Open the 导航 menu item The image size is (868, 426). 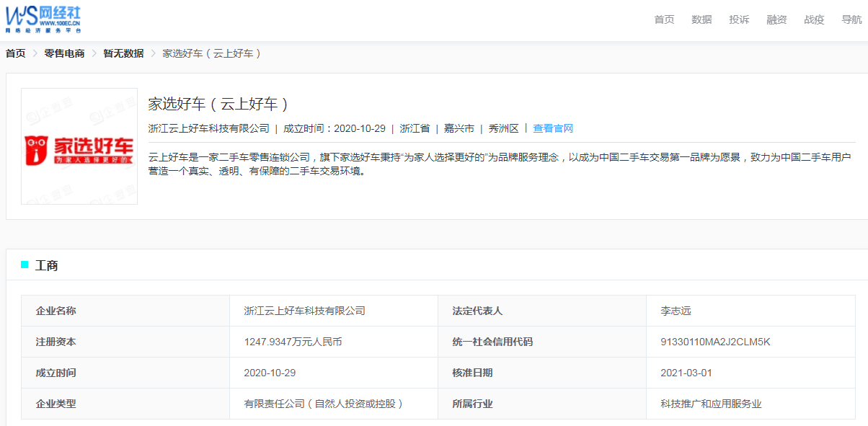pos(851,19)
